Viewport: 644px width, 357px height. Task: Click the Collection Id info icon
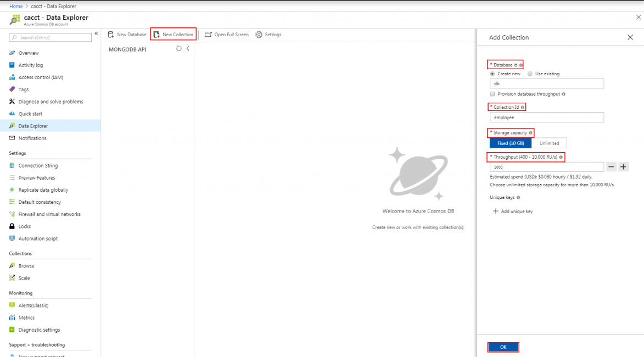coord(523,107)
